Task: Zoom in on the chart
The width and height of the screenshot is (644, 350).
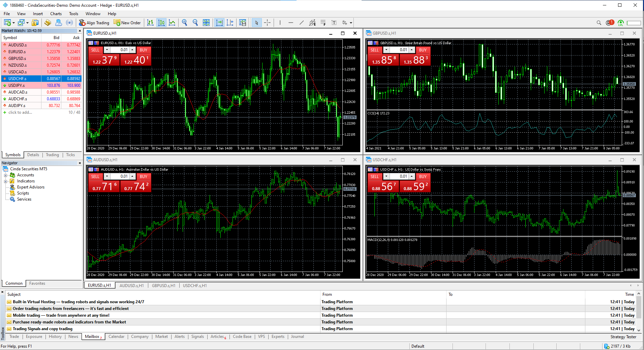Action: click(184, 23)
